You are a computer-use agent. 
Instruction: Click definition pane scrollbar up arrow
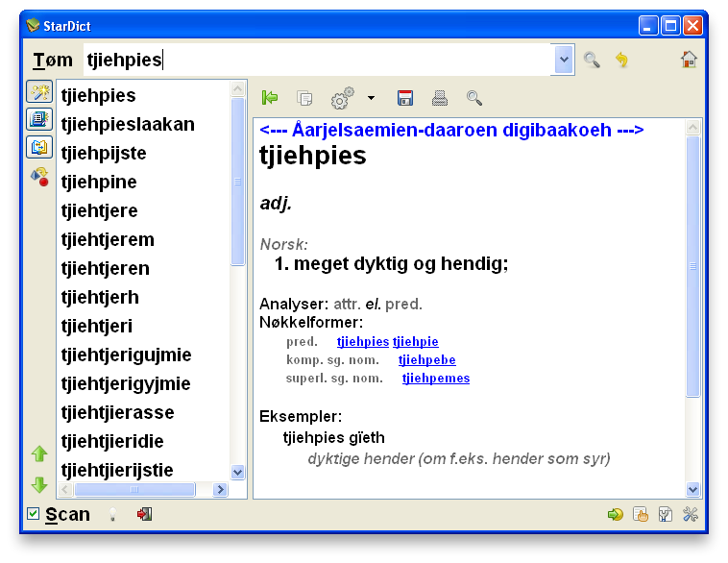(692, 127)
